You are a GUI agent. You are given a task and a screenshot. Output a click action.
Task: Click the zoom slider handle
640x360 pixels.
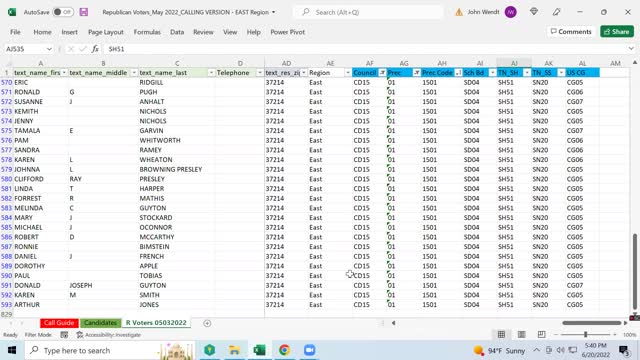(585, 334)
